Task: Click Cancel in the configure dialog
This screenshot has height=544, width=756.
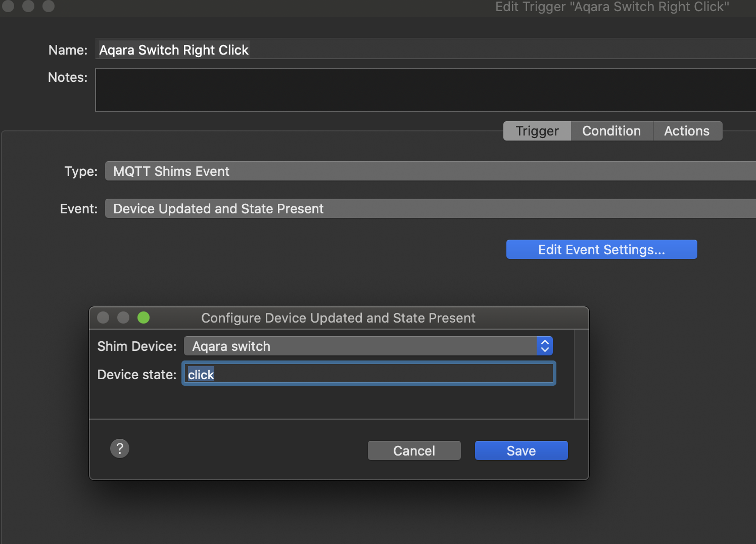Action: [x=414, y=450]
